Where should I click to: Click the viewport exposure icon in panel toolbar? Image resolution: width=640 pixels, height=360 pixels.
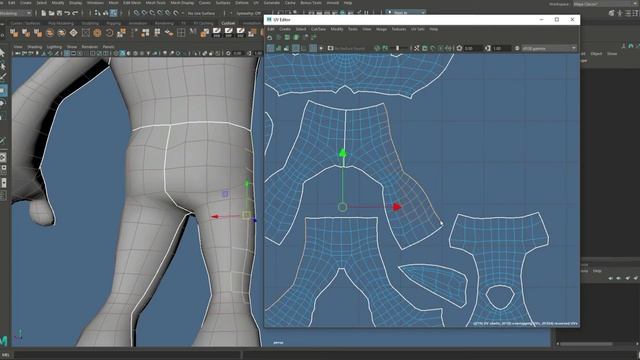(x=229, y=53)
